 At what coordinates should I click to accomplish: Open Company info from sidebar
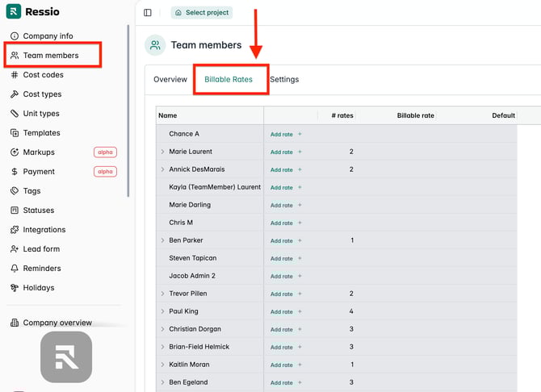(48, 36)
